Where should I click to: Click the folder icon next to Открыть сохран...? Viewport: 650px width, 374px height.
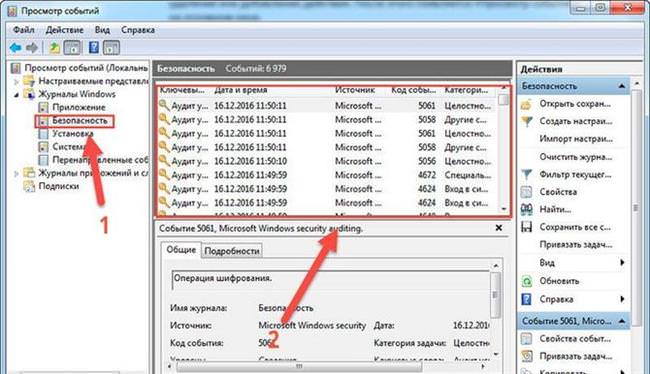point(526,104)
